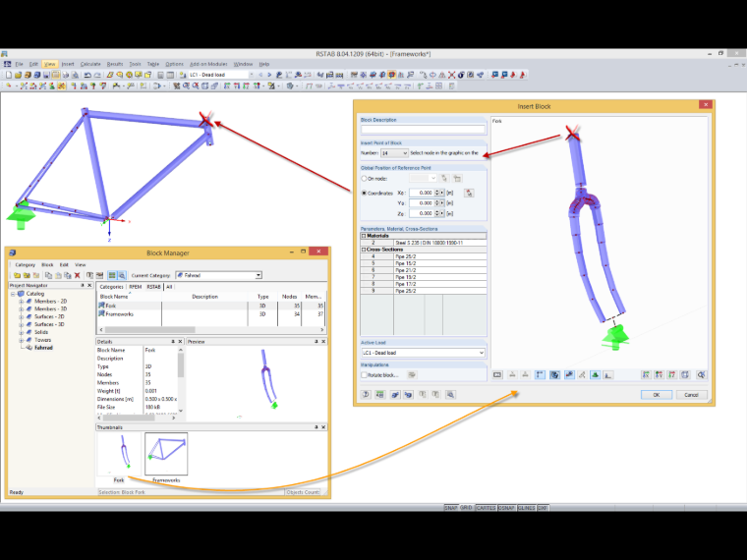This screenshot has width=747, height=560.
Task: Expand the Members - 2D tree node
Action: pyautogui.click(x=21, y=302)
